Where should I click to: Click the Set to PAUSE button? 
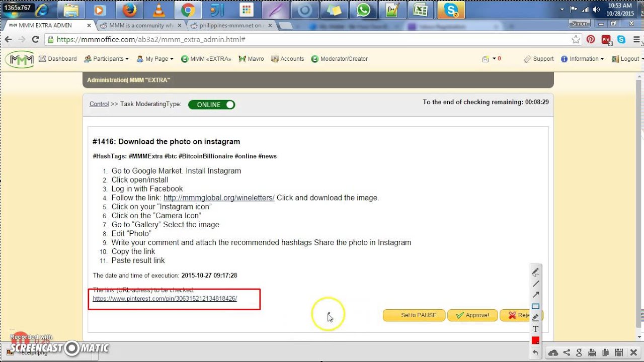click(414, 315)
